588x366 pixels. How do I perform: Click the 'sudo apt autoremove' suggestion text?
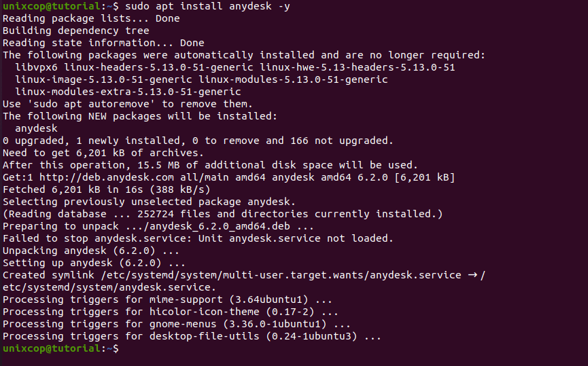point(91,104)
